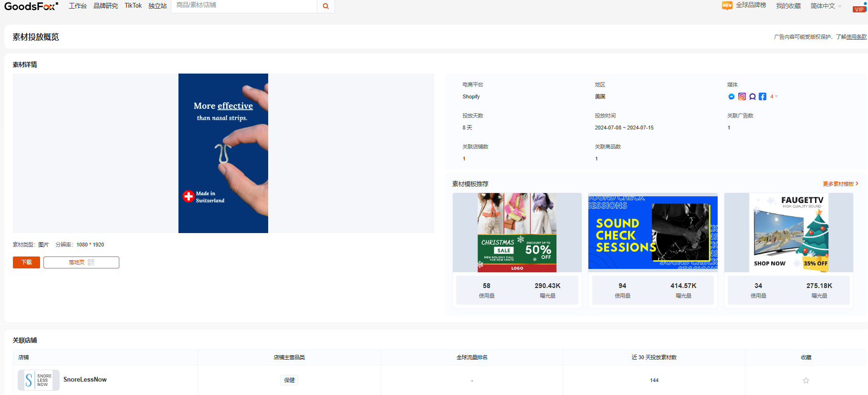Click the resolution 1080 * 1920 text

(x=90, y=245)
